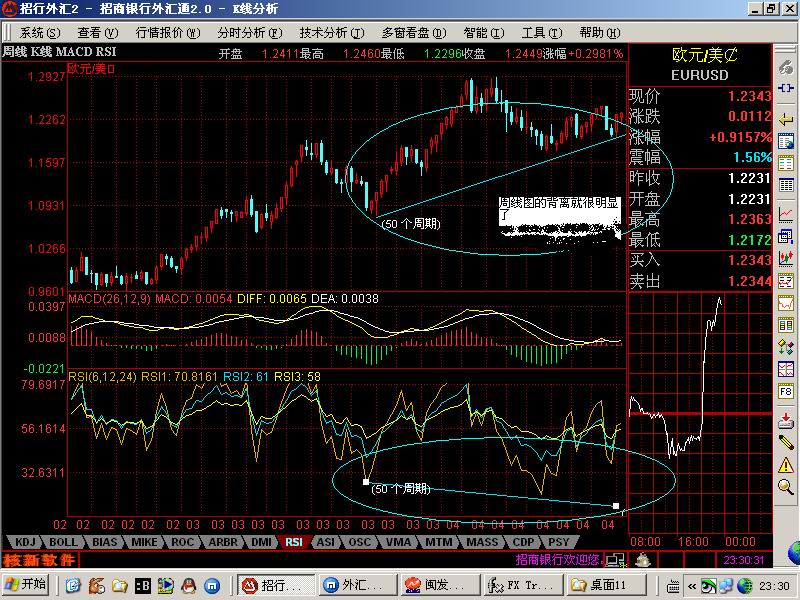The image size is (800, 600).
Task: Click the left trendline handle on RSI chart
Action: pyautogui.click(x=366, y=482)
